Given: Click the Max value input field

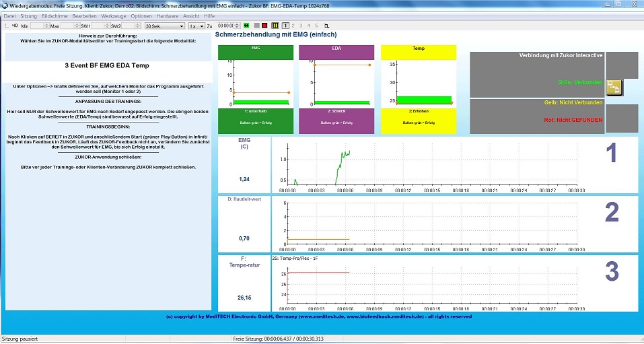Looking at the screenshot, I should tap(67, 26).
